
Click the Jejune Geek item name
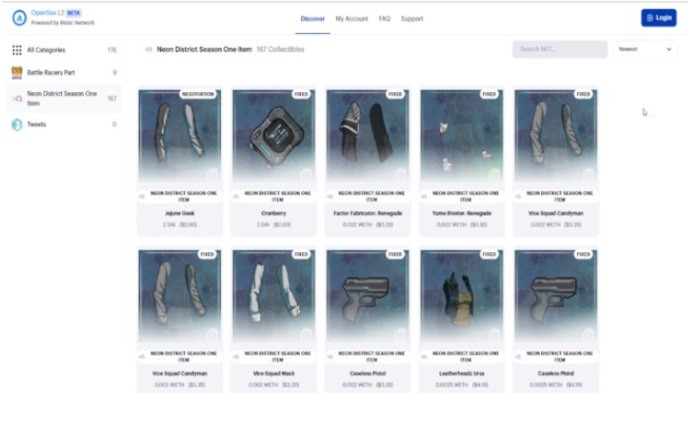pyautogui.click(x=179, y=213)
